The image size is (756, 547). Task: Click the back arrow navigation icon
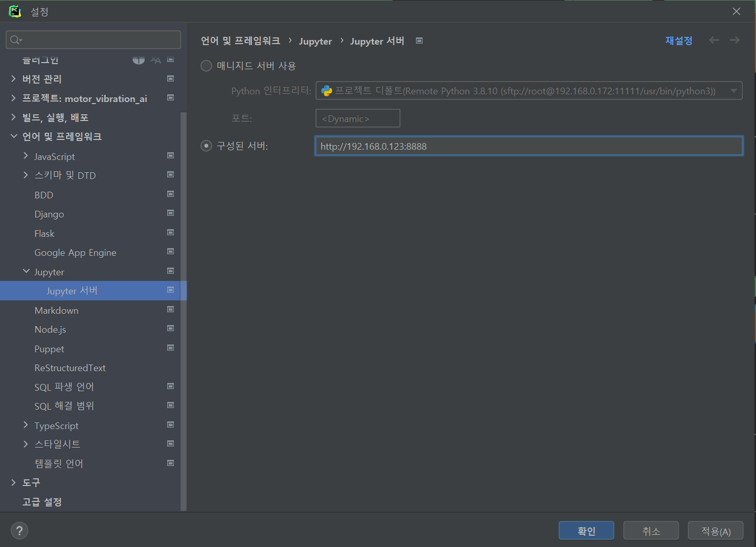714,40
